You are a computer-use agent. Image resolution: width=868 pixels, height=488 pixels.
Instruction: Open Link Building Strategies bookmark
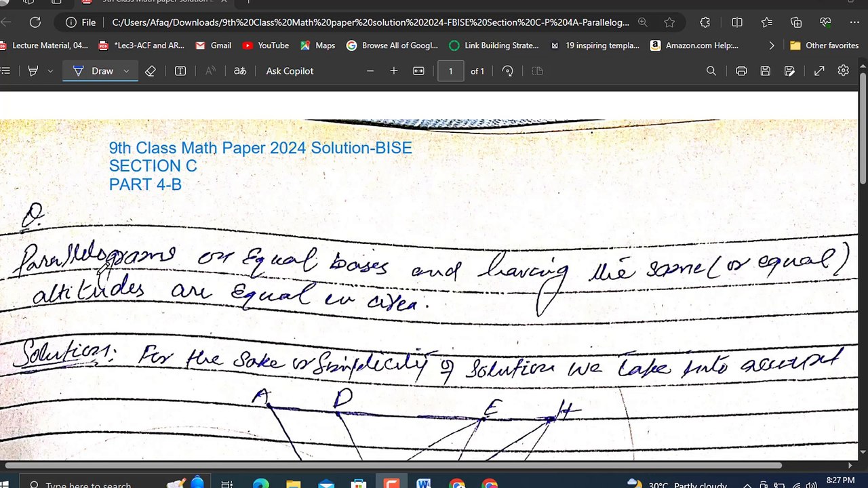494,45
